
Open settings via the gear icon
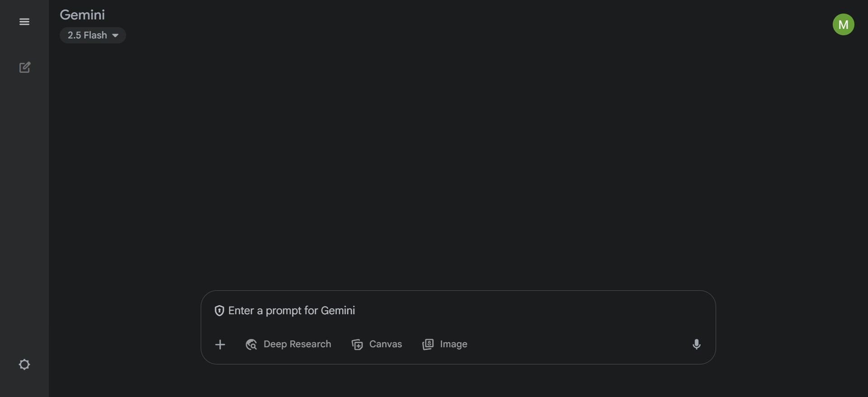point(24,364)
